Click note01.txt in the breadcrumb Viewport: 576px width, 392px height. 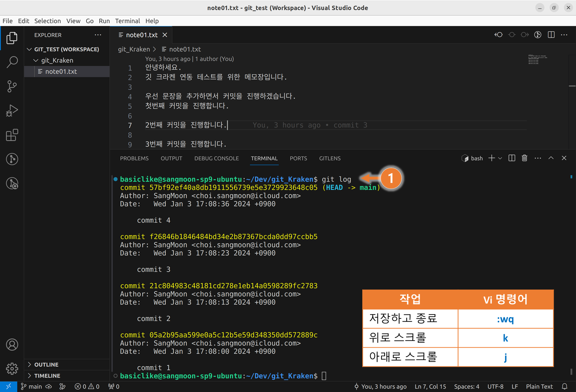(181, 49)
